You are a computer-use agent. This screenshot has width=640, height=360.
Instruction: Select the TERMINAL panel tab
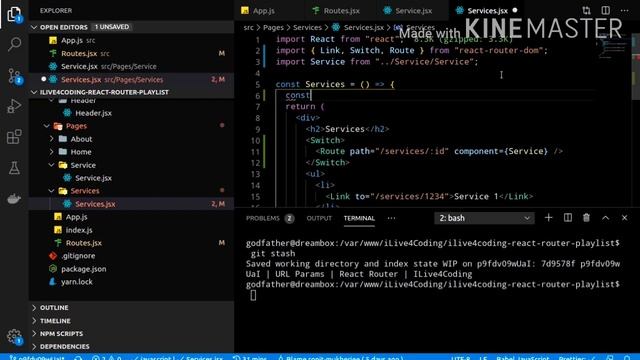tap(359, 218)
